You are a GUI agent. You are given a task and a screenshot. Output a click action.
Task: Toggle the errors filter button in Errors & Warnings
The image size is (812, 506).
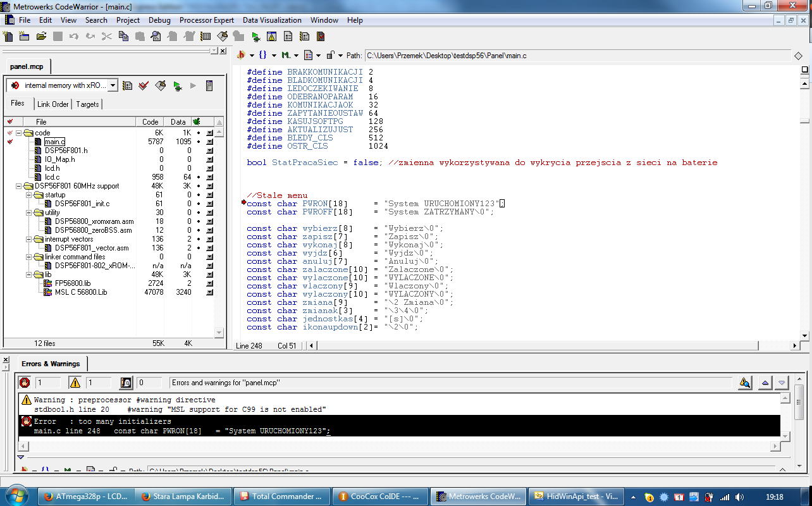[25, 383]
